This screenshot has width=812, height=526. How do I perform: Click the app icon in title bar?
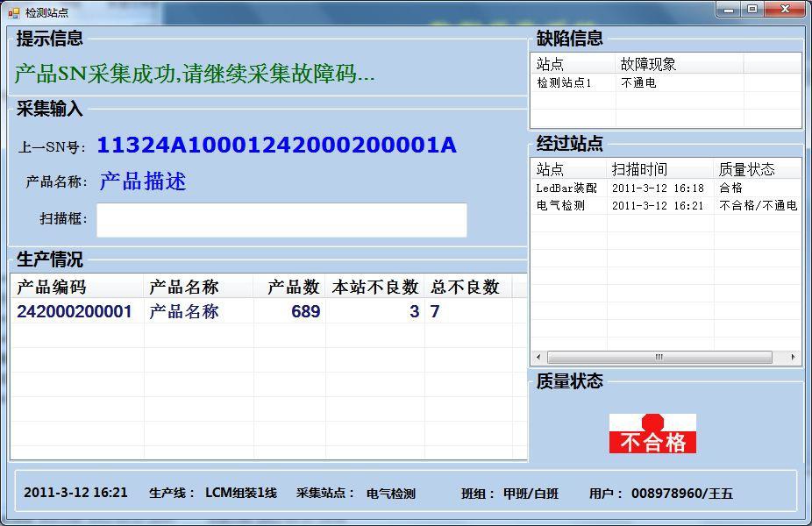coord(14,12)
